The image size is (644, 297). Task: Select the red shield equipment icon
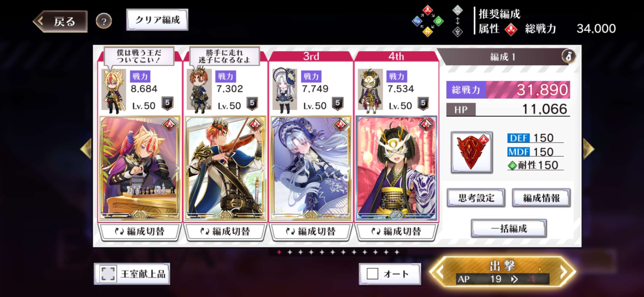471,152
